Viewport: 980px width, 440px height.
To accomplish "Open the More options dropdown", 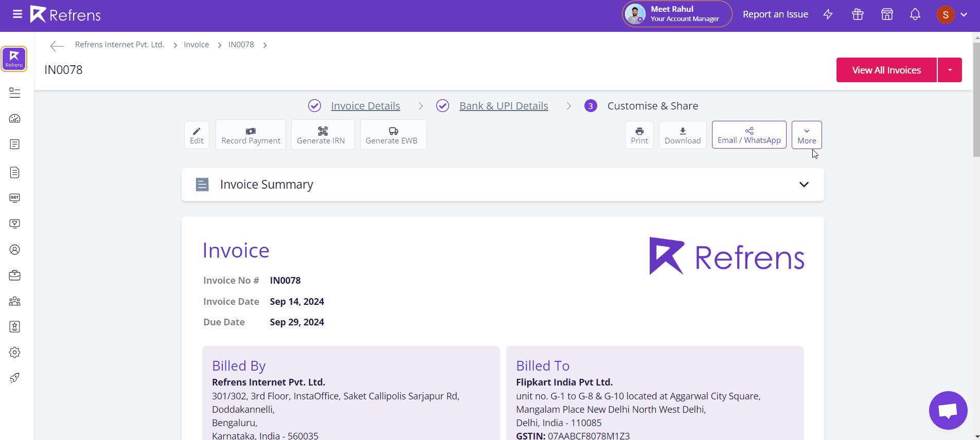I will coord(807,135).
